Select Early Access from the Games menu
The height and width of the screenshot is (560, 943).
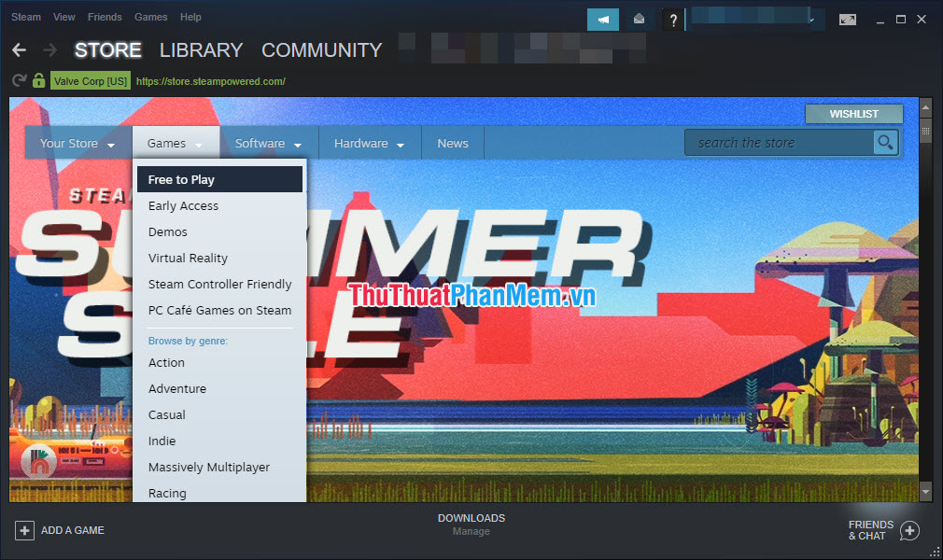[x=183, y=205]
